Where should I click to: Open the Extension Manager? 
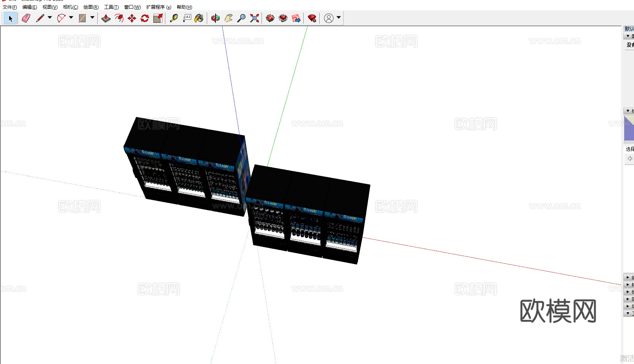click(312, 18)
